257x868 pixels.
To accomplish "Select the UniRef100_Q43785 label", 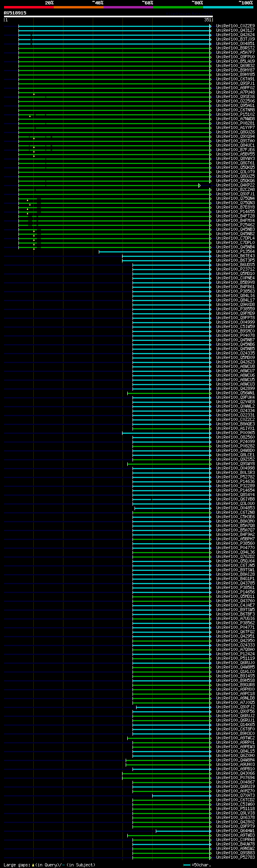I will pyautogui.click(x=235, y=583).
